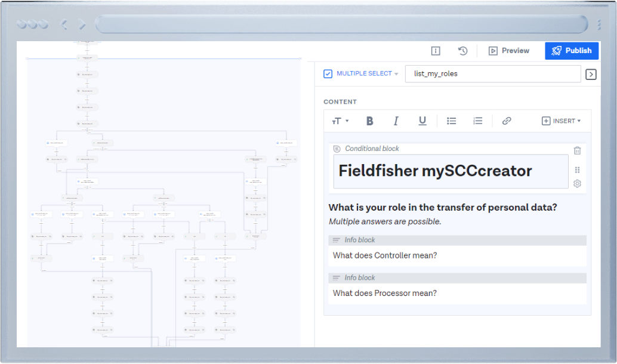Viewport: 617px width, 364px height.
Task: Open the browser three-dot menu
Action: coord(599,24)
